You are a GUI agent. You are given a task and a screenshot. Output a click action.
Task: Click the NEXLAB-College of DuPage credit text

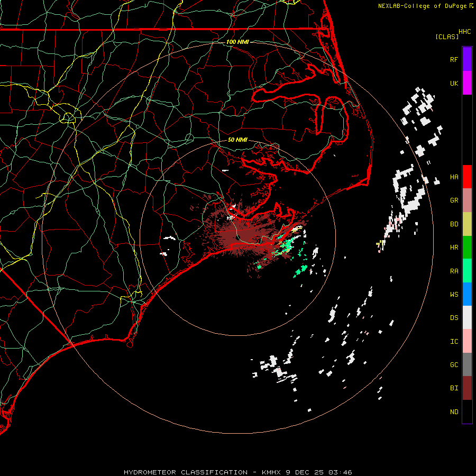[x=422, y=6]
